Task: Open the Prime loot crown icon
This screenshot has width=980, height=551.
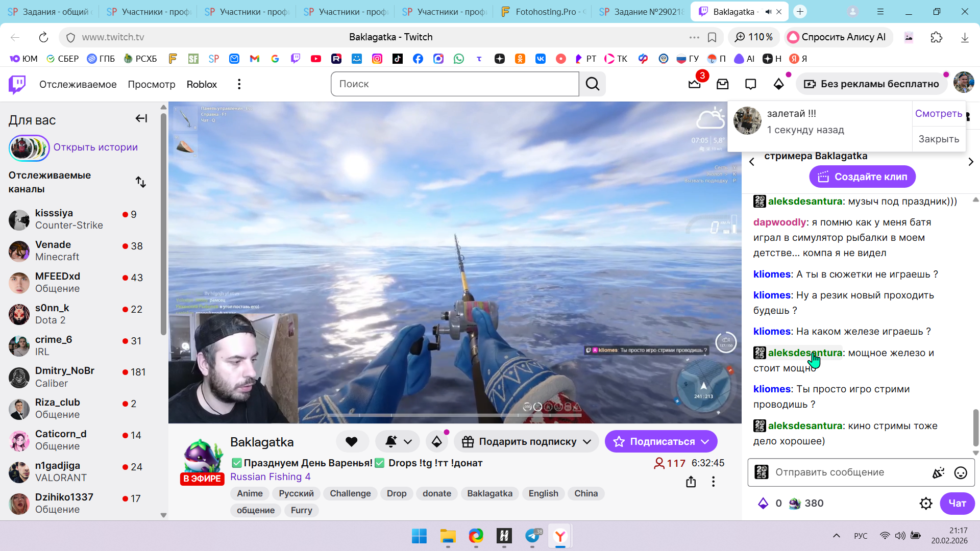Action: pos(694,84)
